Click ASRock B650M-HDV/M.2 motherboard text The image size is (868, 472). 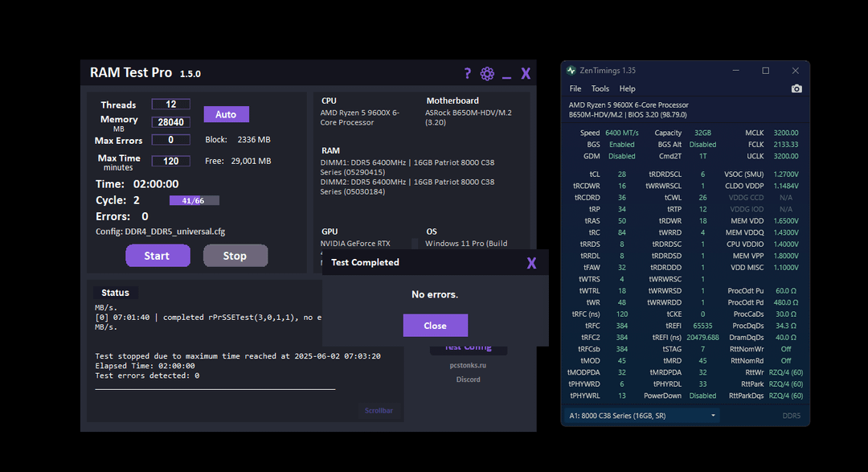click(469, 117)
